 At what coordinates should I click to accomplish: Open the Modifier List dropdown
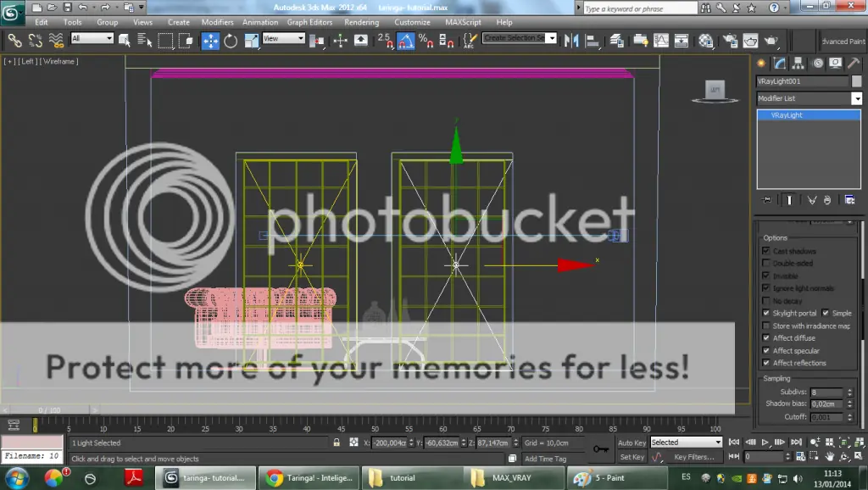coord(858,98)
